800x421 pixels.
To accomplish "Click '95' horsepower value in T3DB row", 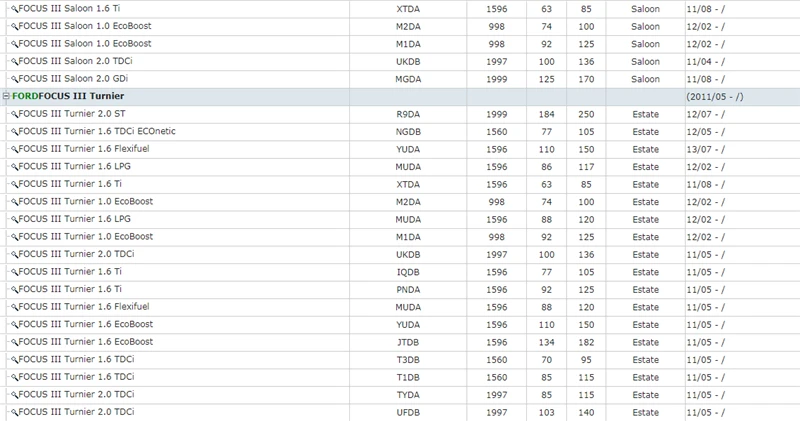I will [x=586, y=360].
